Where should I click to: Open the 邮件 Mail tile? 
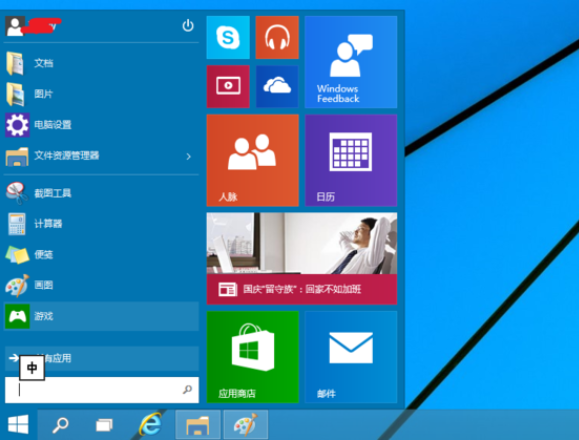[351, 357]
